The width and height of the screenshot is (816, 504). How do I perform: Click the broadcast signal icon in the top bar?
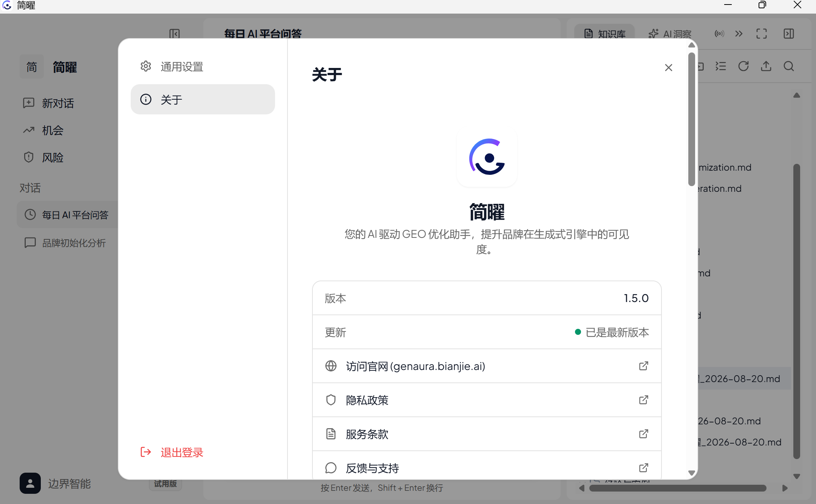(719, 34)
